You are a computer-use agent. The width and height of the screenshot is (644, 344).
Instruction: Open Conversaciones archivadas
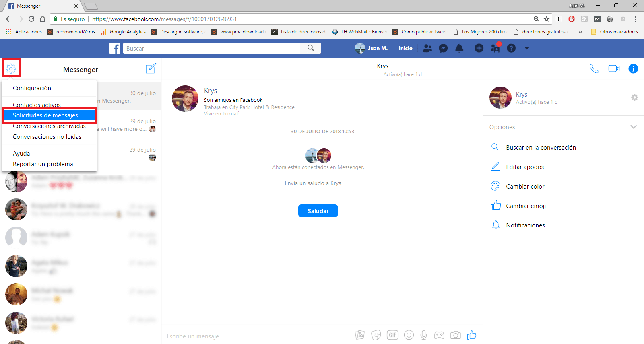point(49,126)
